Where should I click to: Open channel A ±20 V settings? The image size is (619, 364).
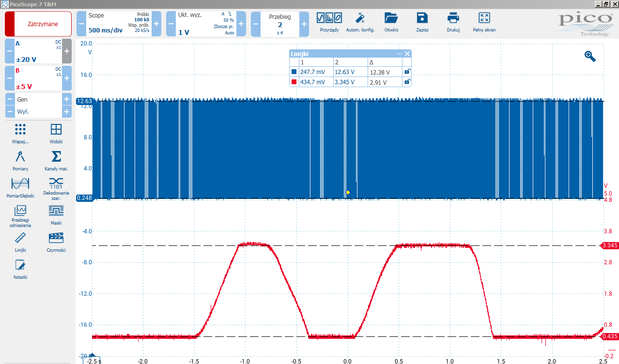click(x=38, y=51)
